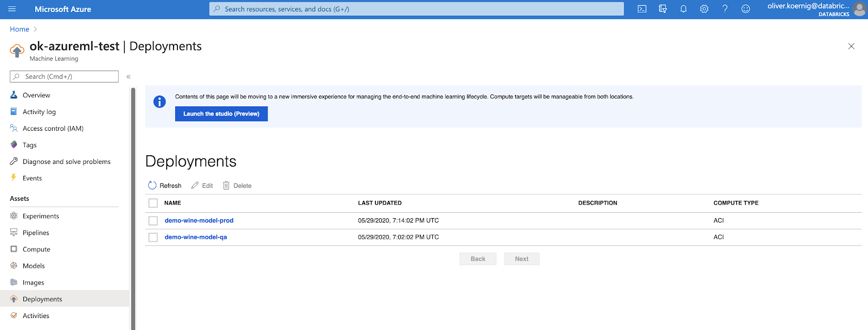Select Experiments in the Assets menu

41,216
